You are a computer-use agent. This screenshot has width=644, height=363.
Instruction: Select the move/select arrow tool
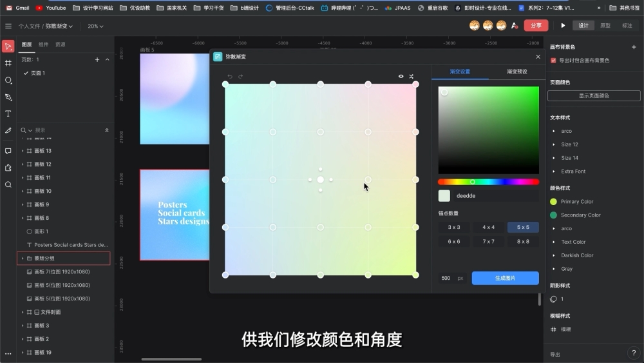pyautogui.click(x=8, y=46)
